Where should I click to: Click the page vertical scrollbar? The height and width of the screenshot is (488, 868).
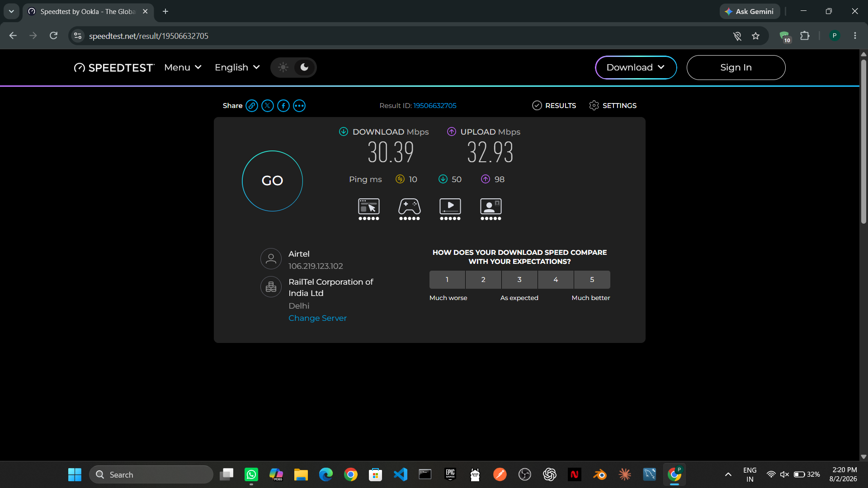863,141
